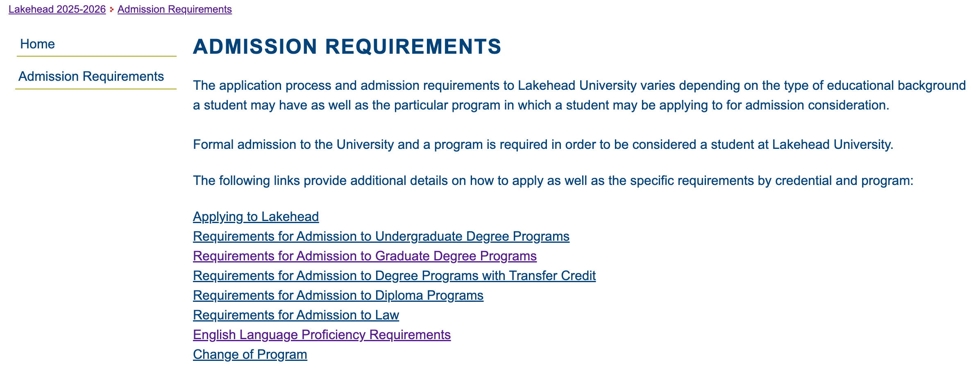Select Admission Requirements in the sidebar menu
The image size is (980, 374).
[91, 77]
